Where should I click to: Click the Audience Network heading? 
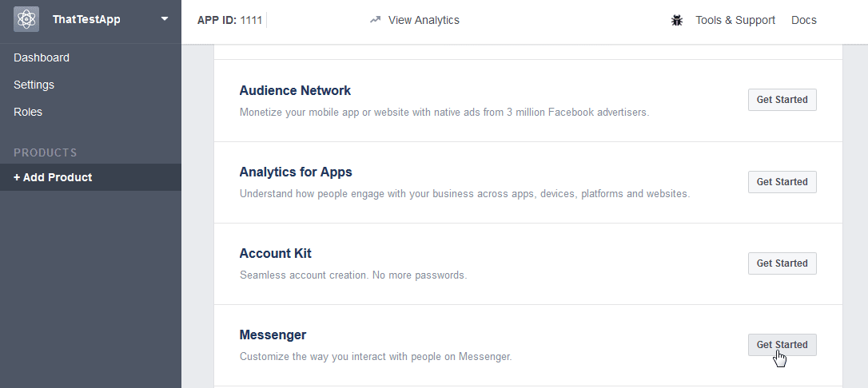pyautogui.click(x=295, y=91)
